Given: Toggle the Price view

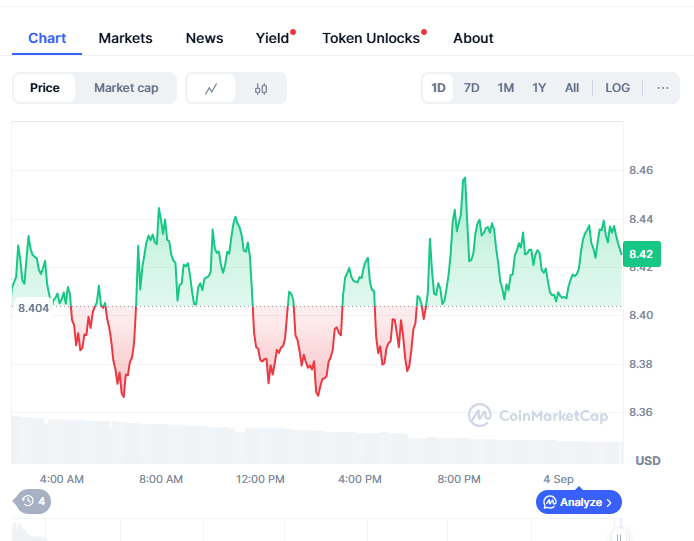Looking at the screenshot, I should [x=45, y=88].
